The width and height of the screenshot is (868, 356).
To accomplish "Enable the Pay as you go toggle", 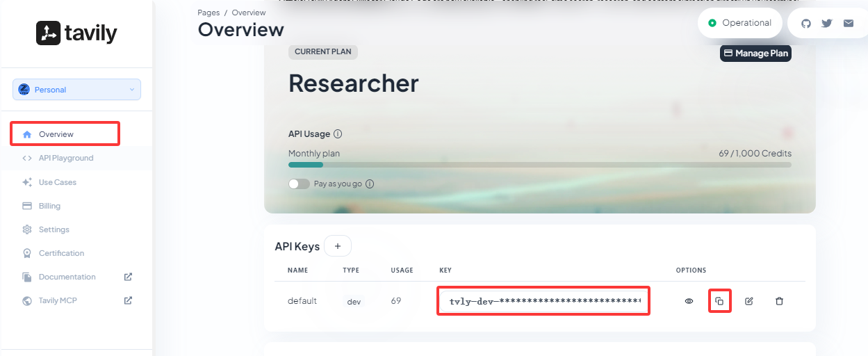I will pos(299,184).
